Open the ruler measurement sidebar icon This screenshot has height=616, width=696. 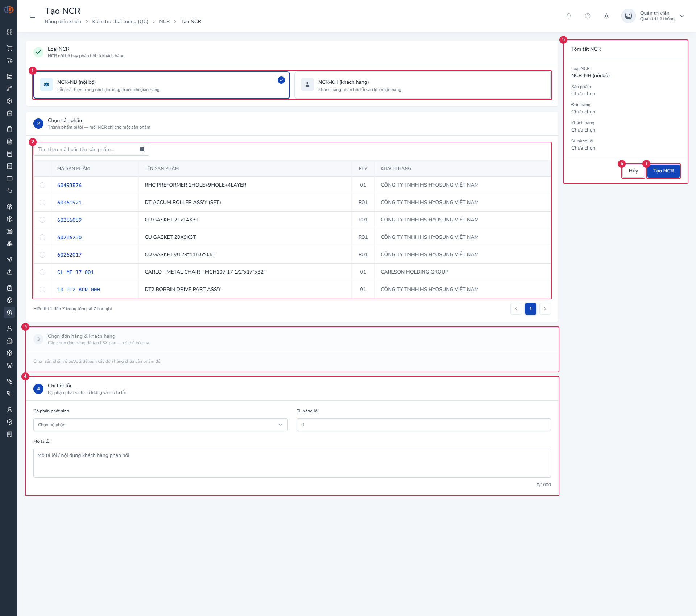tap(9, 381)
